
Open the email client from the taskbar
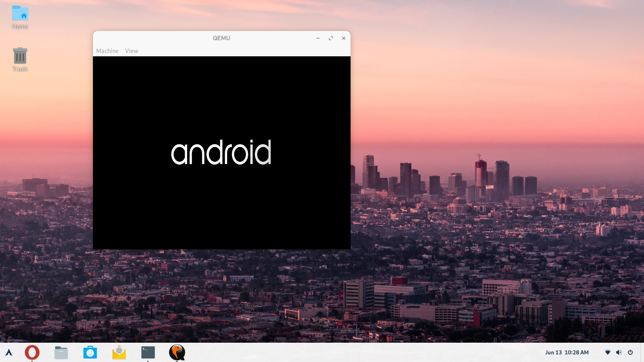tap(119, 352)
